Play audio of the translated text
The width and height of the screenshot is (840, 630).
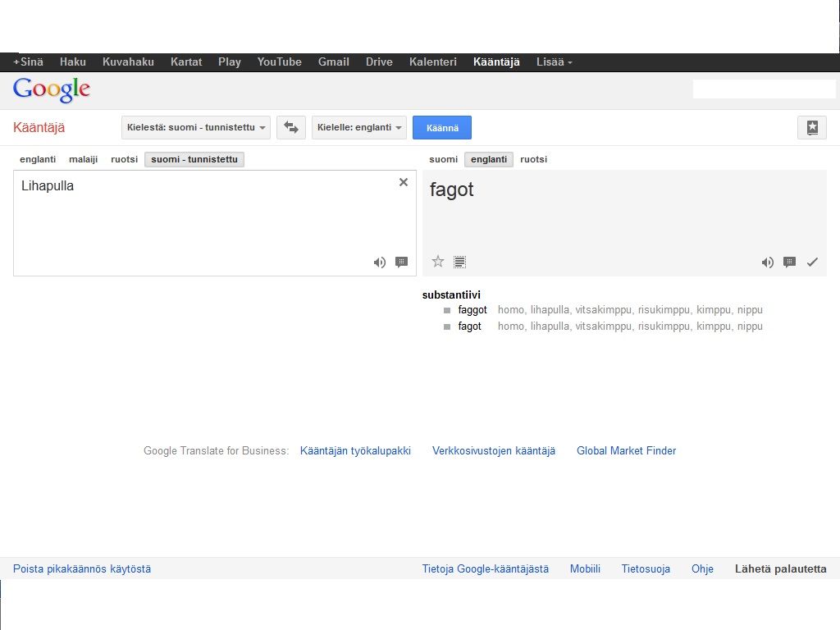pyautogui.click(x=767, y=262)
